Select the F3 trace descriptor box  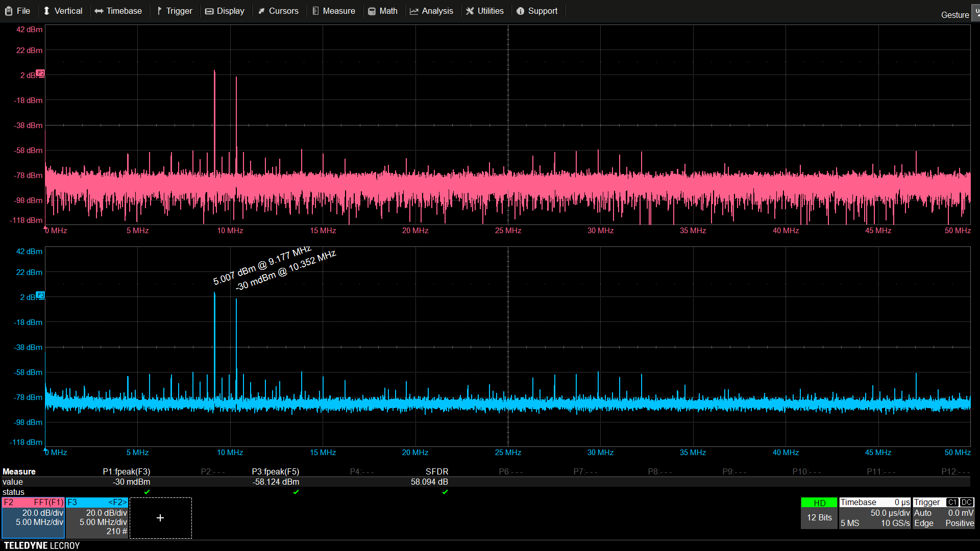coord(97,517)
